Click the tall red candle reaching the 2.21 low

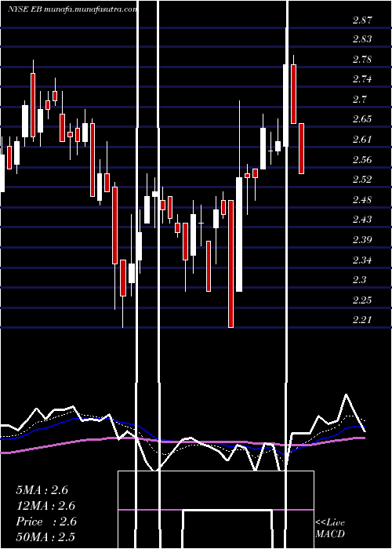pyautogui.click(x=231, y=264)
